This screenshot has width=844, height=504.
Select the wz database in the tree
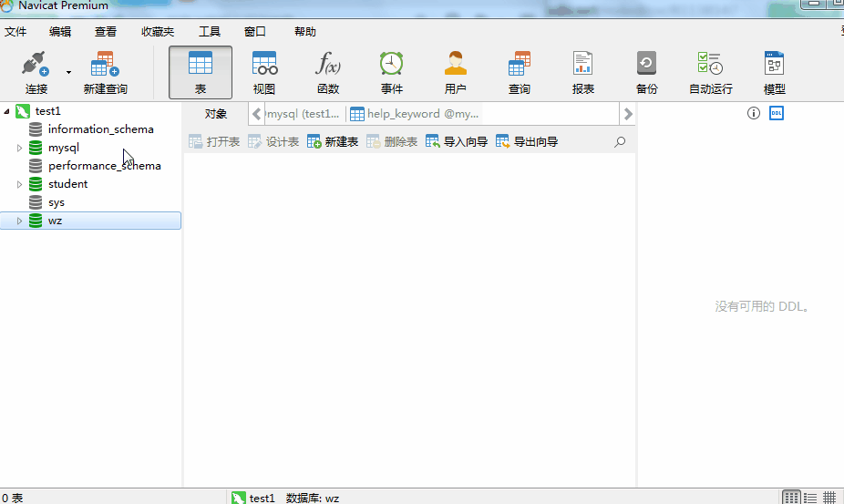[90, 221]
